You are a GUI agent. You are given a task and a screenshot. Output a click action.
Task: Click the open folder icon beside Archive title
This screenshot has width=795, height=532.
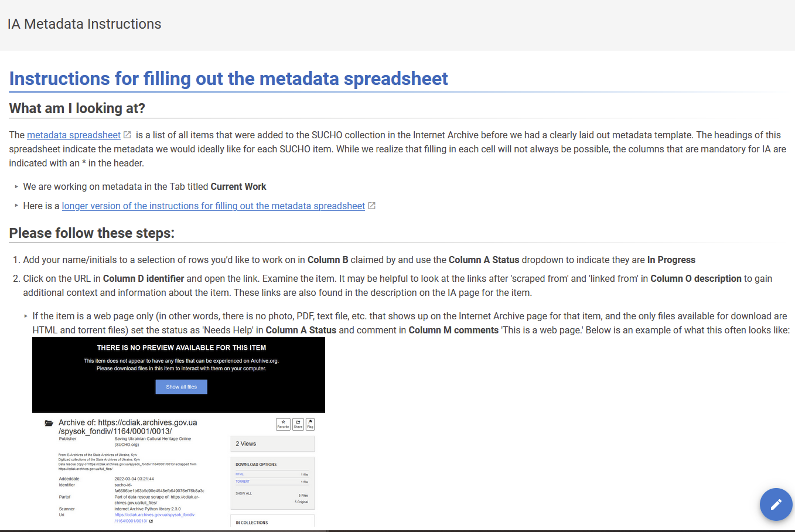point(49,423)
